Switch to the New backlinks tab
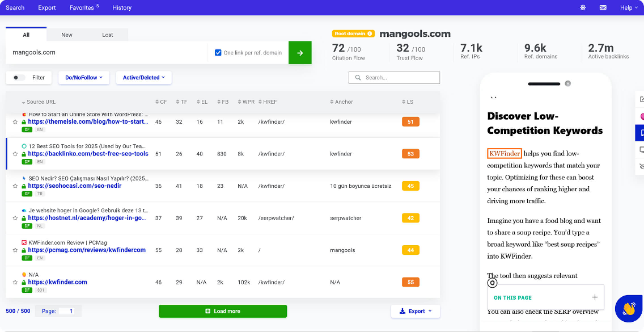The height and width of the screenshot is (332, 644). [67, 35]
